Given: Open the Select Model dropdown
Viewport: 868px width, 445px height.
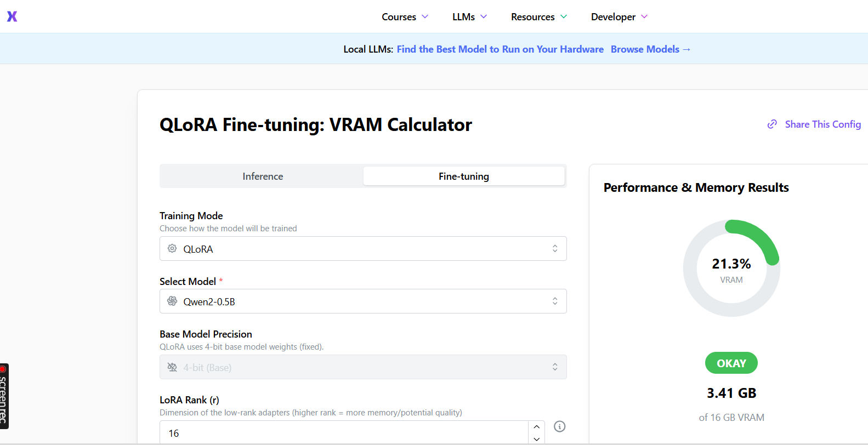Looking at the screenshot, I should 362,301.
